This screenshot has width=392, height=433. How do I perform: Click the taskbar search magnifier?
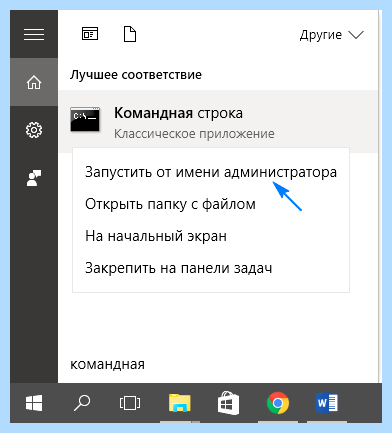click(82, 403)
